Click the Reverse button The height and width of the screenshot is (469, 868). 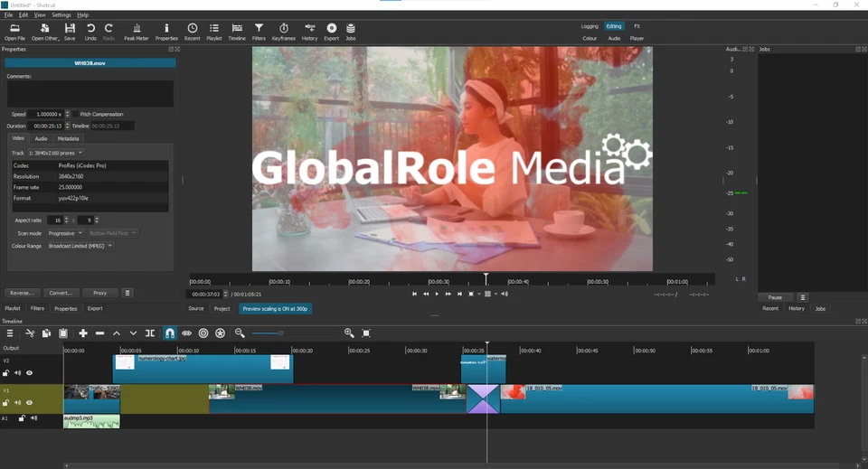click(22, 293)
